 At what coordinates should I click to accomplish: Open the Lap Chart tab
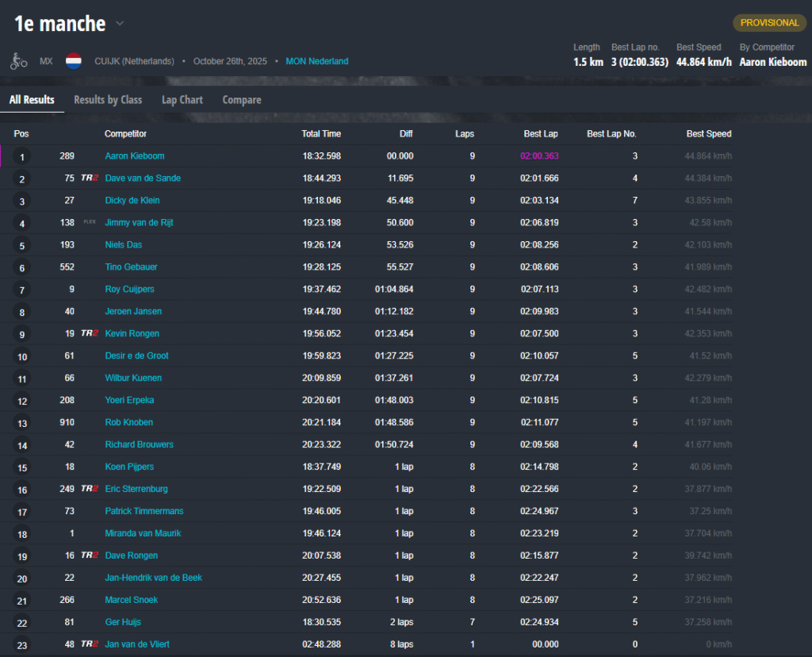pos(182,100)
